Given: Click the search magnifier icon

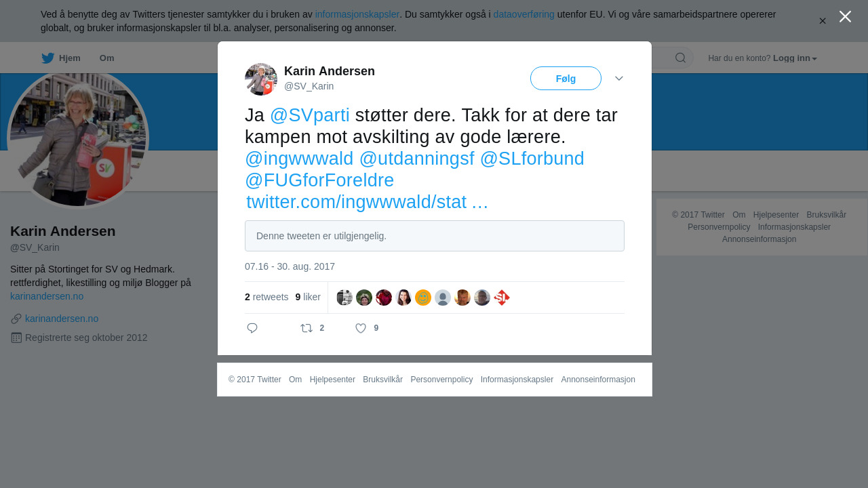Looking at the screenshot, I should coord(680,58).
